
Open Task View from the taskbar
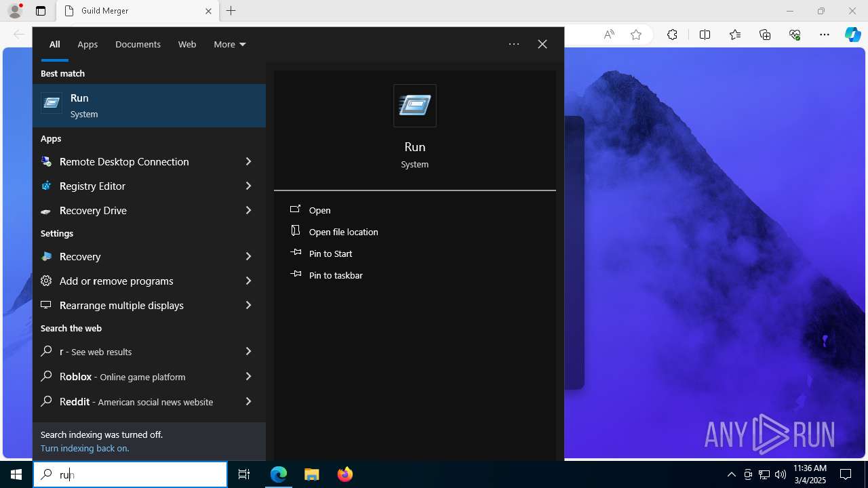click(x=244, y=474)
